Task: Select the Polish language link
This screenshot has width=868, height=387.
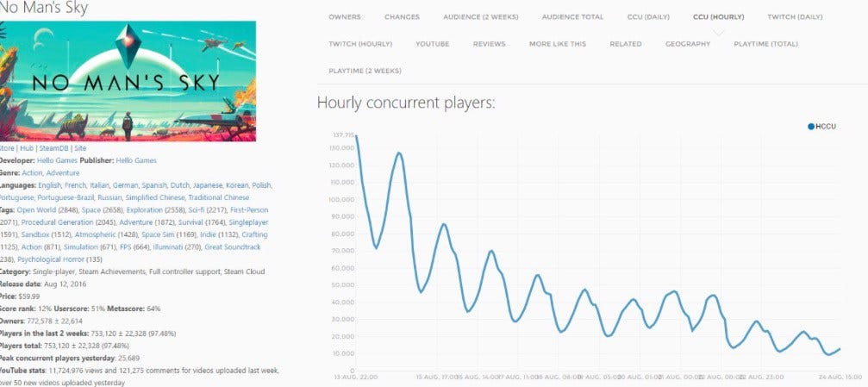Action: tap(262, 185)
